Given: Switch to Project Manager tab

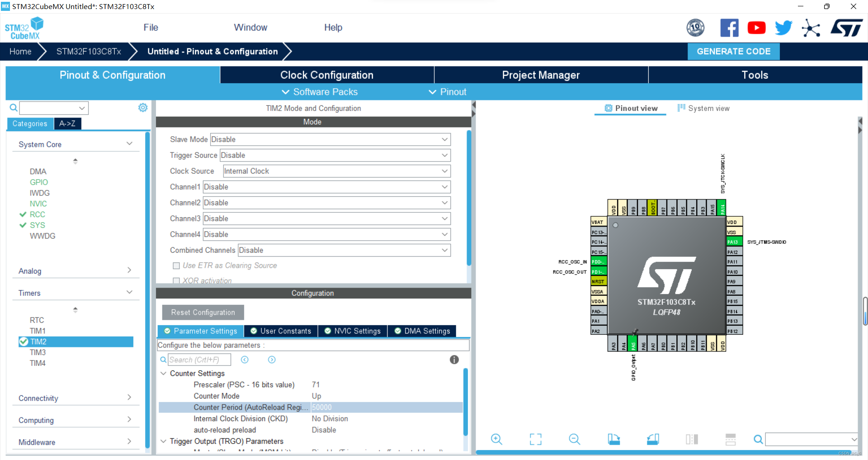Looking at the screenshot, I should pos(541,75).
